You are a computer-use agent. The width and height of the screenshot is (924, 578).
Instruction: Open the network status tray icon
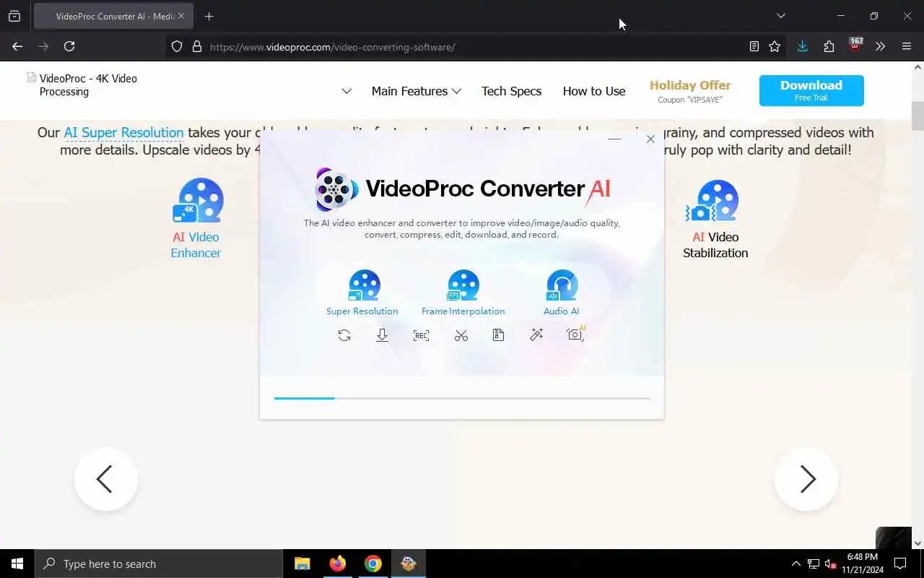pyautogui.click(x=814, y=564)
